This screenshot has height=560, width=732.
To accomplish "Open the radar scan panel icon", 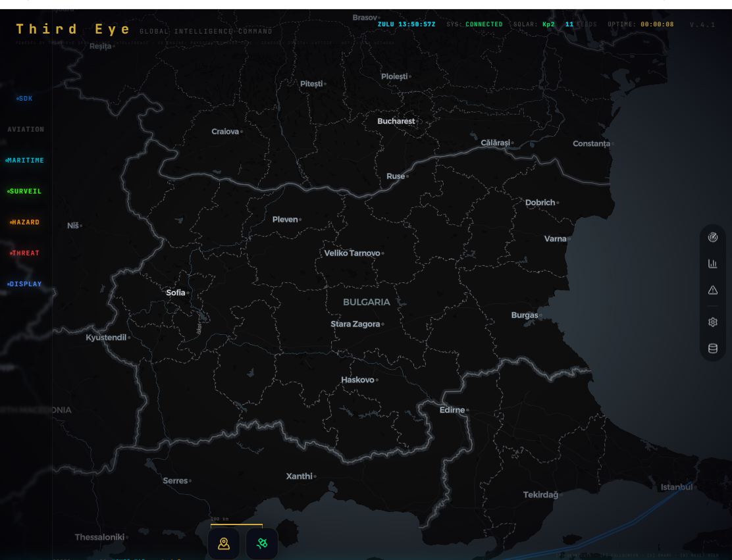I will coord(712,238).
